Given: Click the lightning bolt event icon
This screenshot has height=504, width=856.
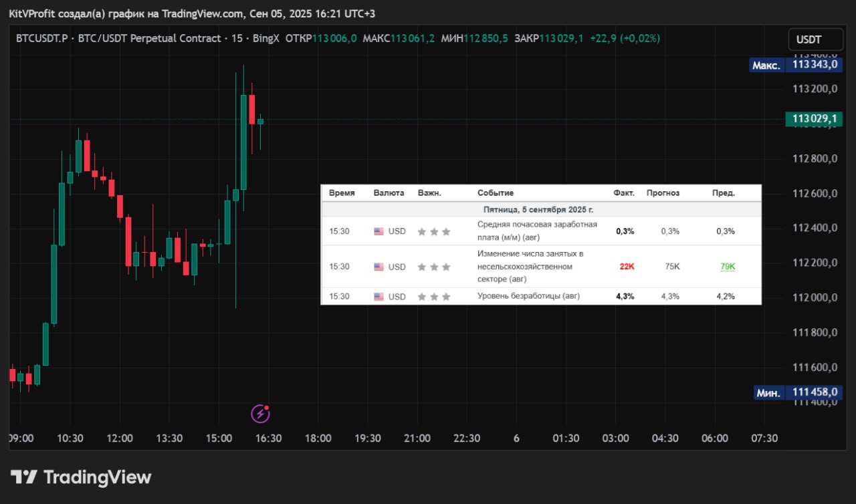Looking at the screenshot, I should [260, 414].
